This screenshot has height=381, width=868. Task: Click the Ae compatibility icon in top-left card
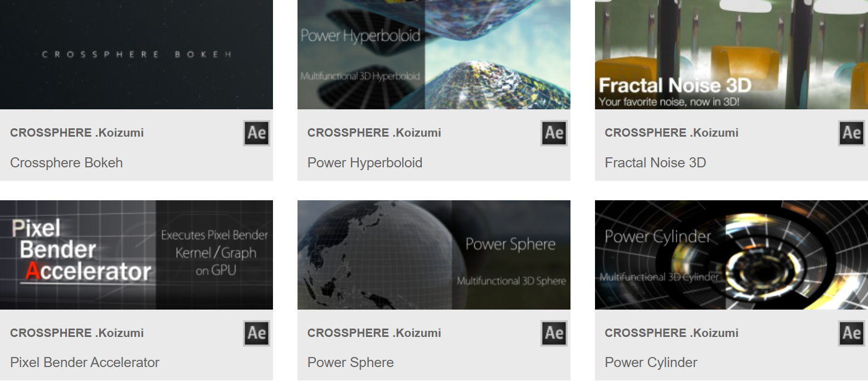click(256, 133)
